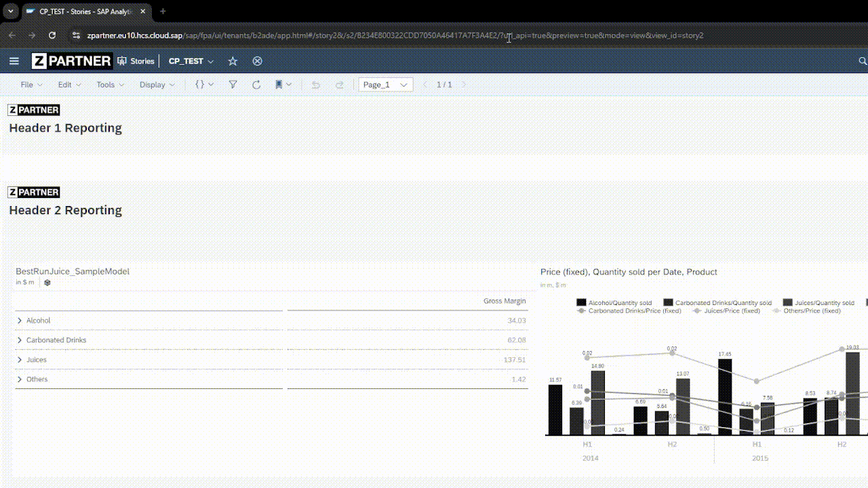Click the hierarchy icon under BestRunJuice_SampleModel

[47, 283]
